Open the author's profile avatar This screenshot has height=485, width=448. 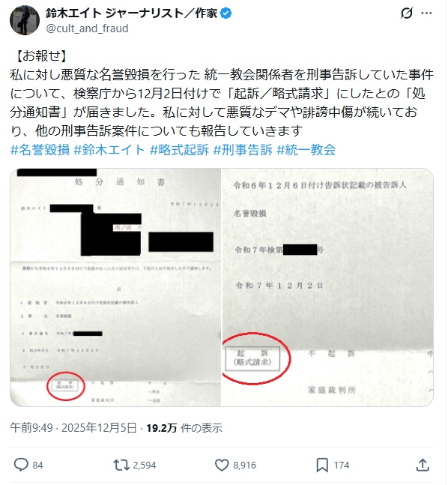(25, 20)
